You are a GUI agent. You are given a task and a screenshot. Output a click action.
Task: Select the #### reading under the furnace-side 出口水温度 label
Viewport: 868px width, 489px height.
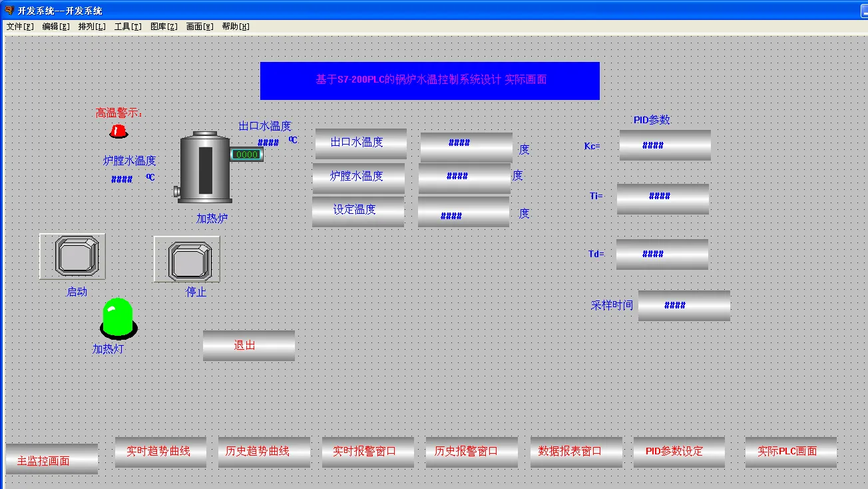[268, 143]
